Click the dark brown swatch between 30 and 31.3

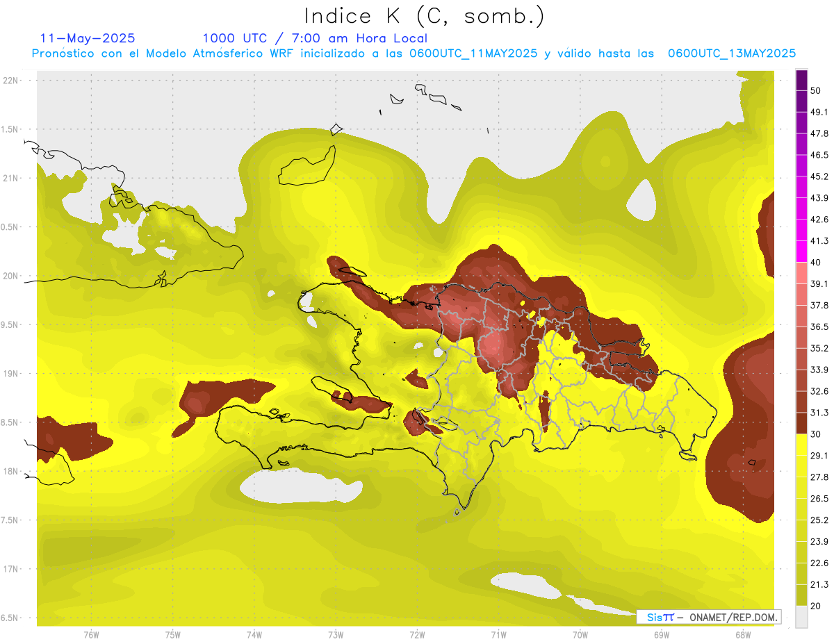801,424
